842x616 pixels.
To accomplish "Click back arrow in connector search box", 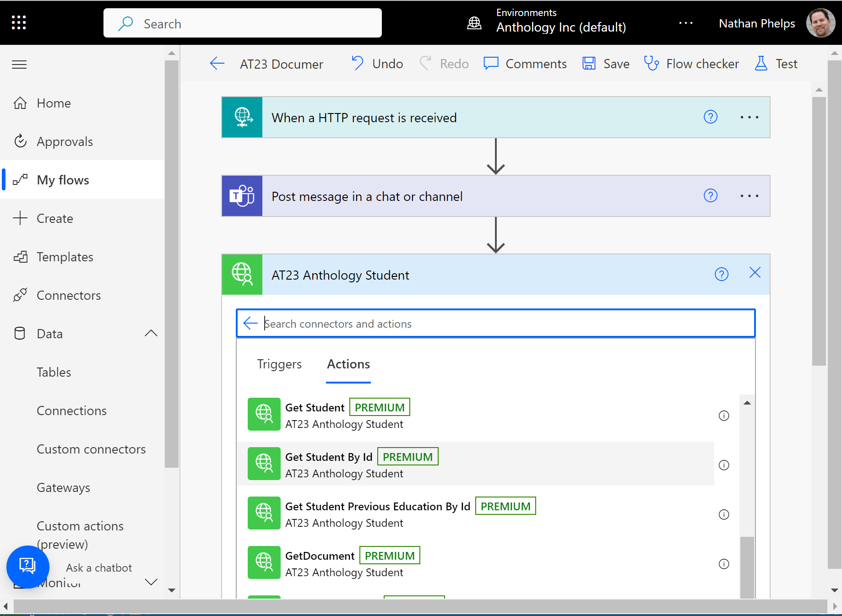I will (250, 323).
